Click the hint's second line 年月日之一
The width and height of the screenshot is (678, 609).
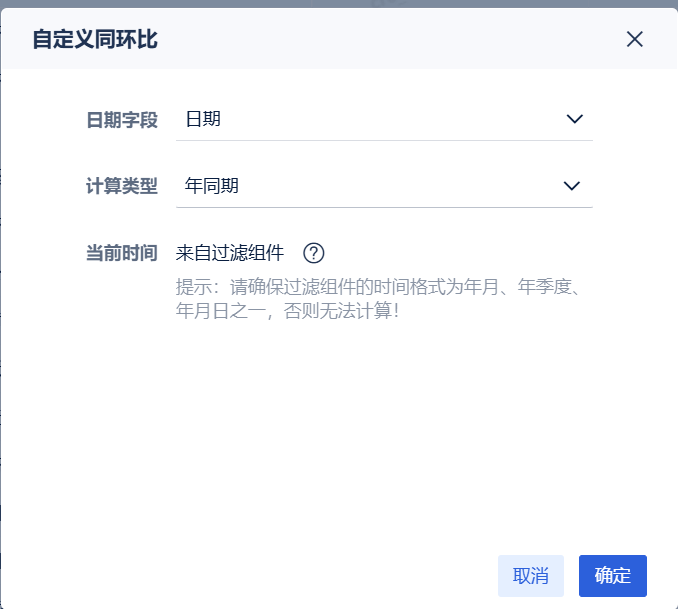click(x=287, y=311)
